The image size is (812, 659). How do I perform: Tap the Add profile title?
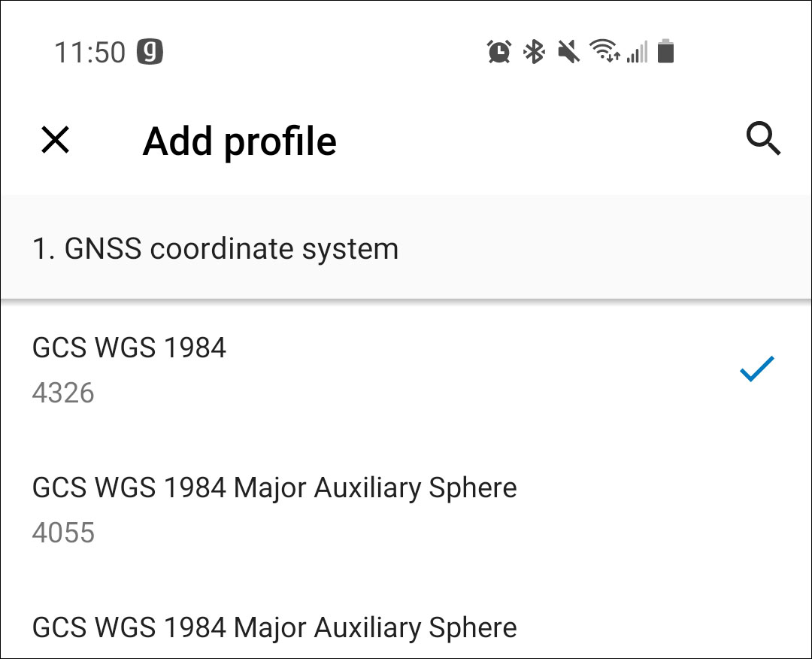click(240, 141)
